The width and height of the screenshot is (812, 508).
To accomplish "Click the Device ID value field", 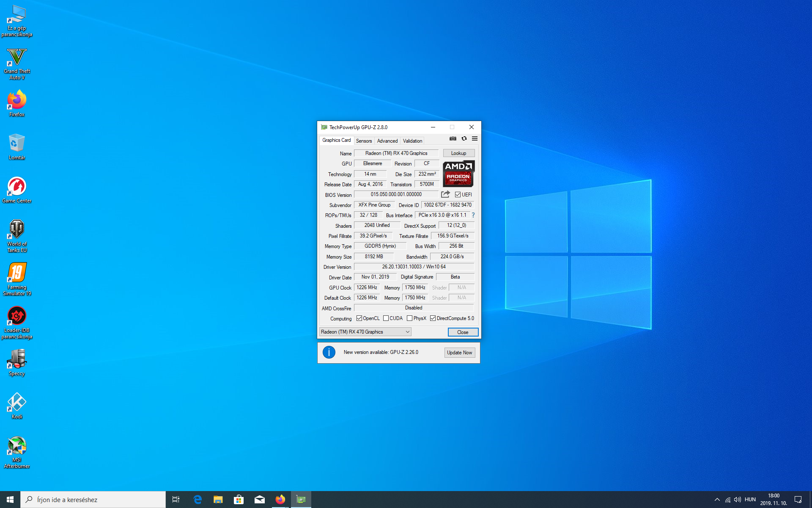I will [447, 205].
